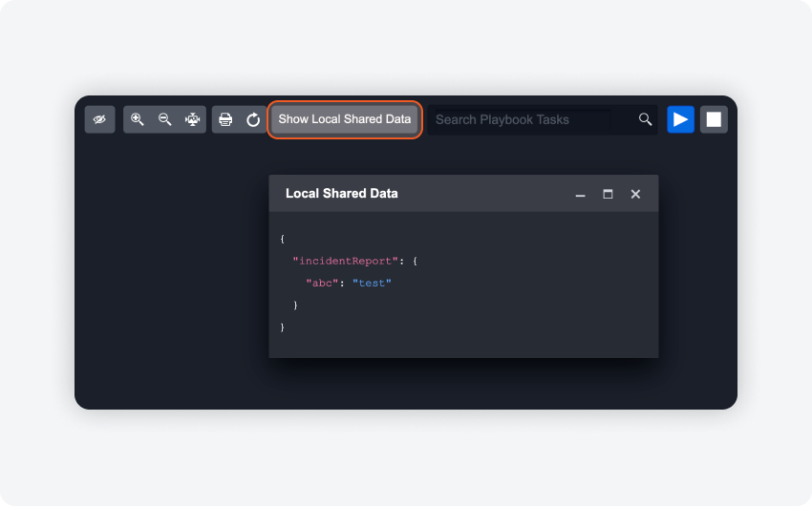Viewport: 812px width, 506px height.
Task: Click the Show Local Shared Data button
Action: pyautogui.click(x=345, y=119)
